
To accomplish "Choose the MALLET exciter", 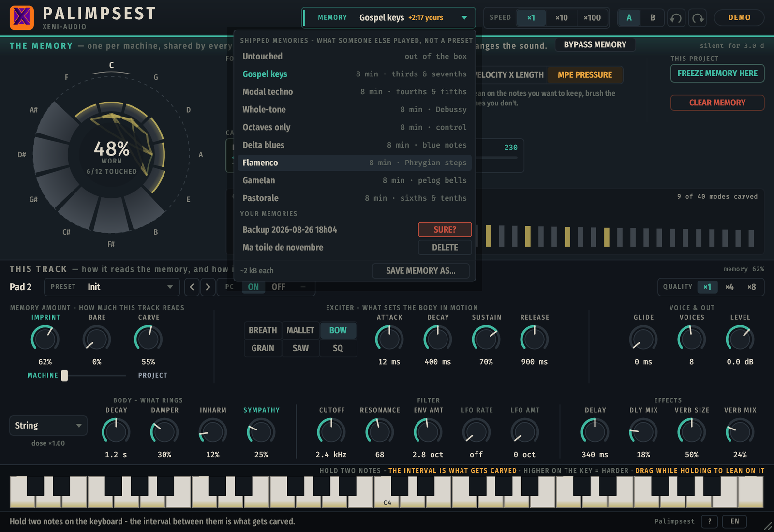I will click(x=300, y=330).
